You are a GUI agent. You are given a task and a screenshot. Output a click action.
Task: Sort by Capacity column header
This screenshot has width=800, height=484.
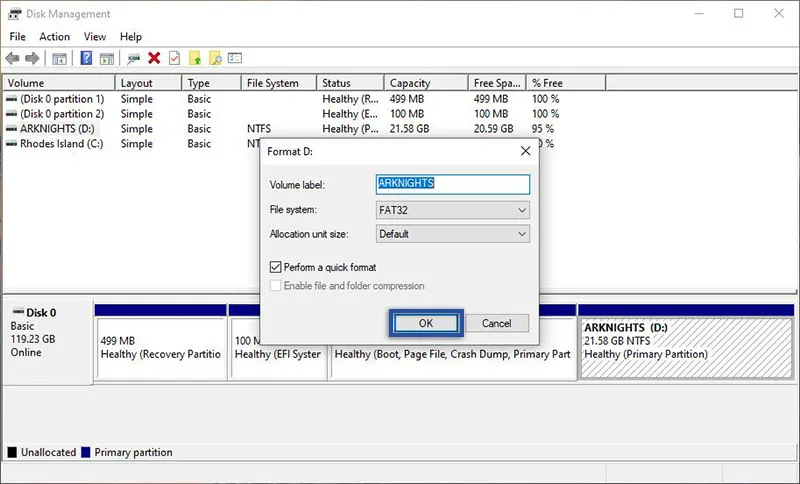coord(426,83)
